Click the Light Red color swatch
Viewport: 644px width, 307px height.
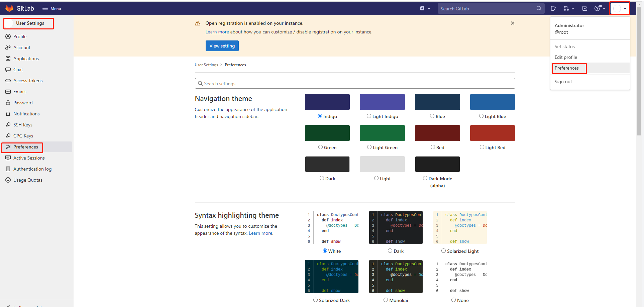point(492,133)
